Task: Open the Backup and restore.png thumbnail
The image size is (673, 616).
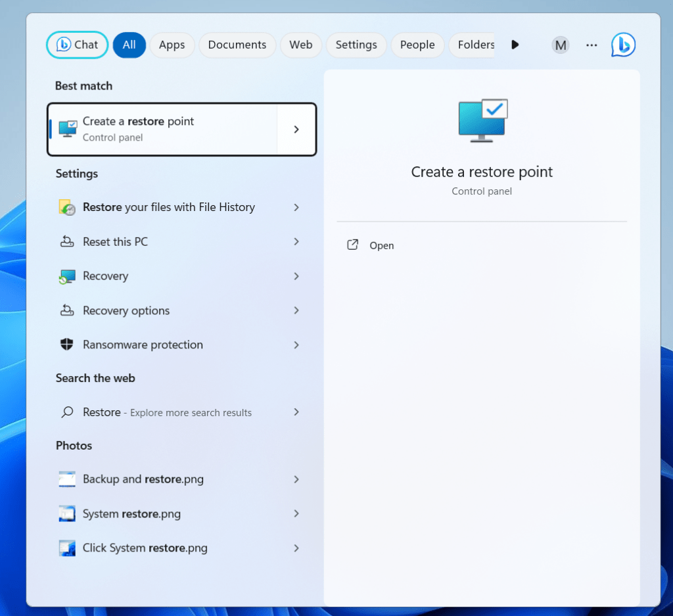Action: tap(66, 479)
